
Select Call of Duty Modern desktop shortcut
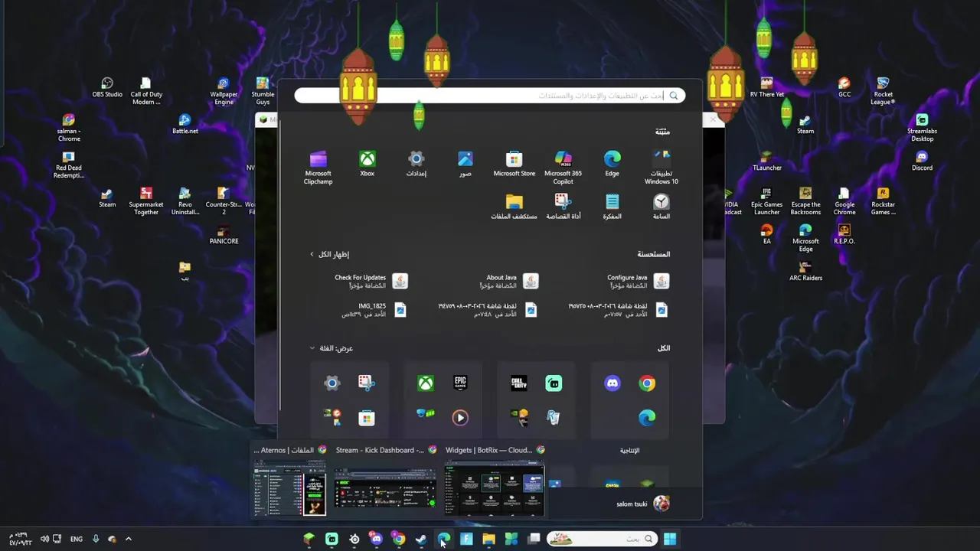146,91
